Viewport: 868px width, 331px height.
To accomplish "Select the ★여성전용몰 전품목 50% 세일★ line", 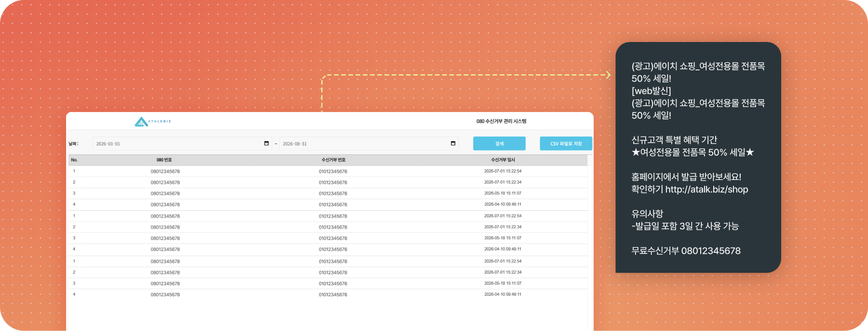I will pos(692,152).
